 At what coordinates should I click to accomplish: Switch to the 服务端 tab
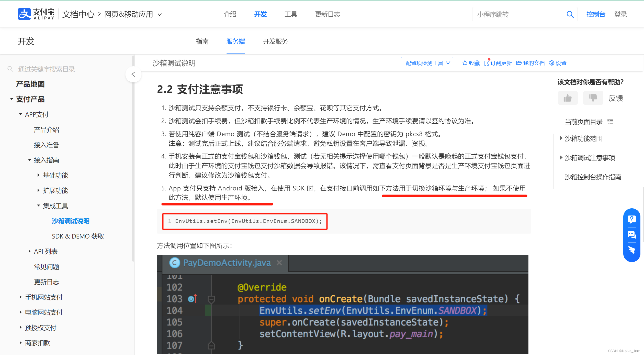click(235, 41)
